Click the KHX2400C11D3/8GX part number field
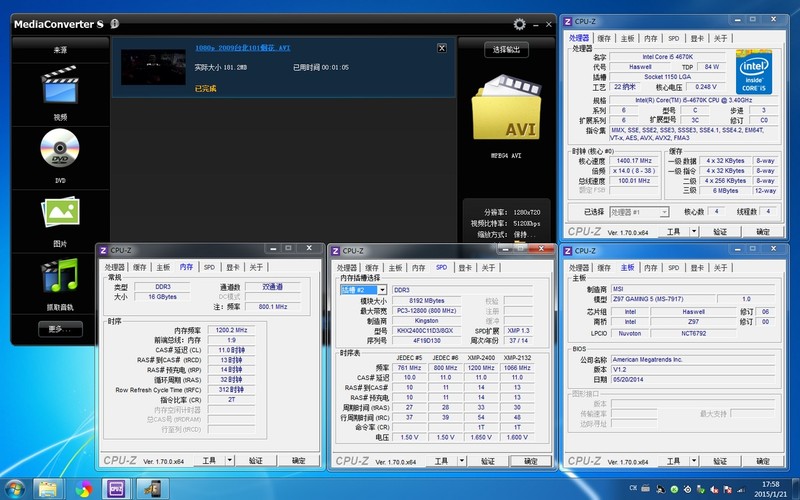 point(425,331)
